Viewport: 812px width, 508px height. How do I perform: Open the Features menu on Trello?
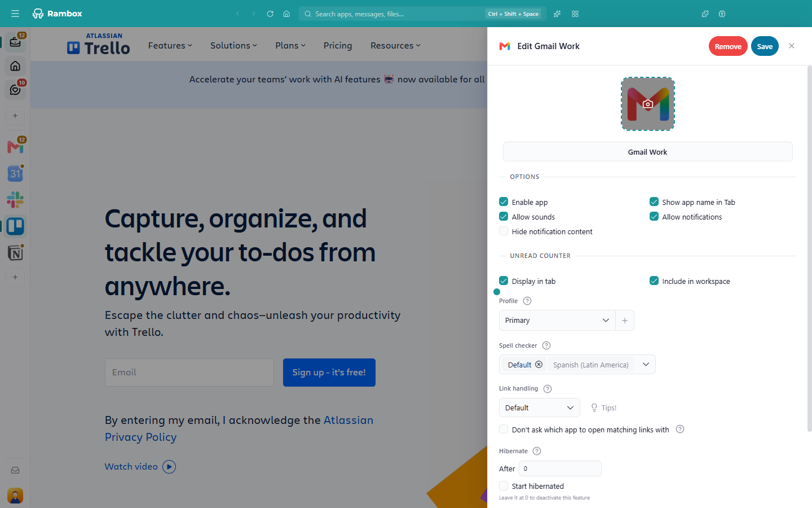[170, 46]
